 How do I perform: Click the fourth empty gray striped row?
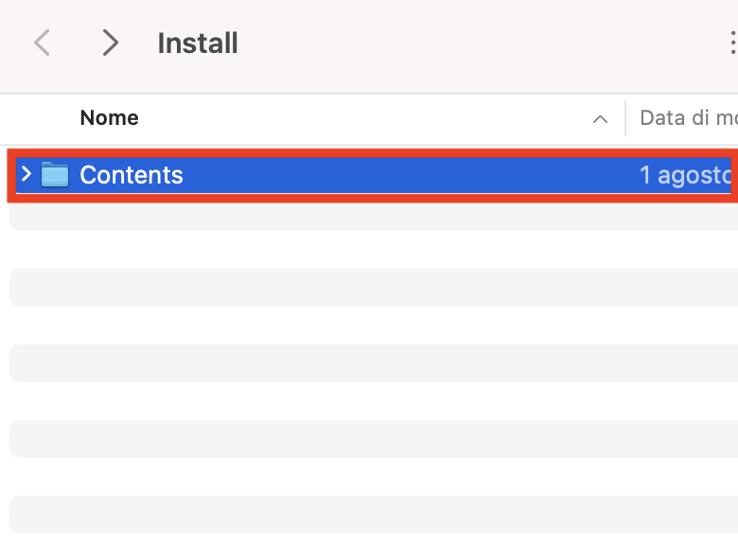click(374, 439)
